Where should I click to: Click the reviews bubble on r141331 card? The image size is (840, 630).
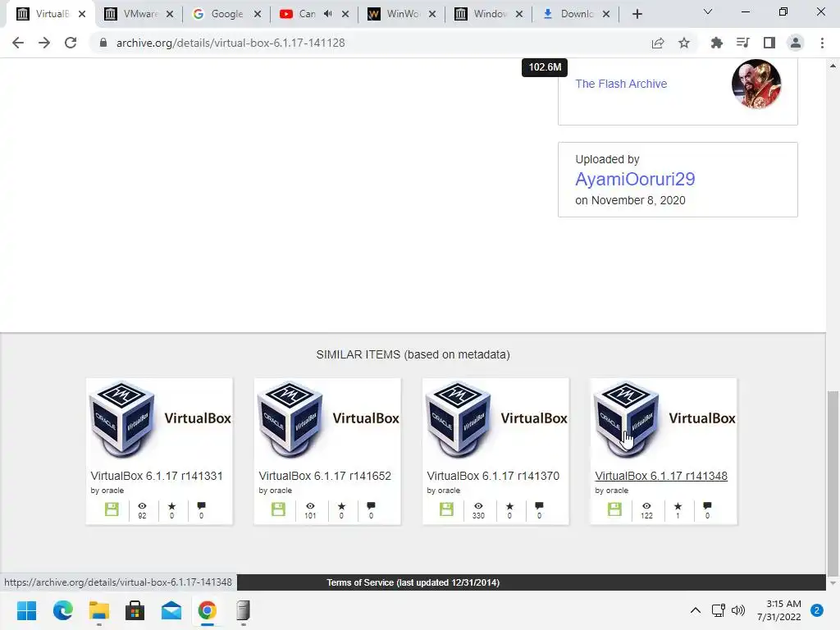202,505
